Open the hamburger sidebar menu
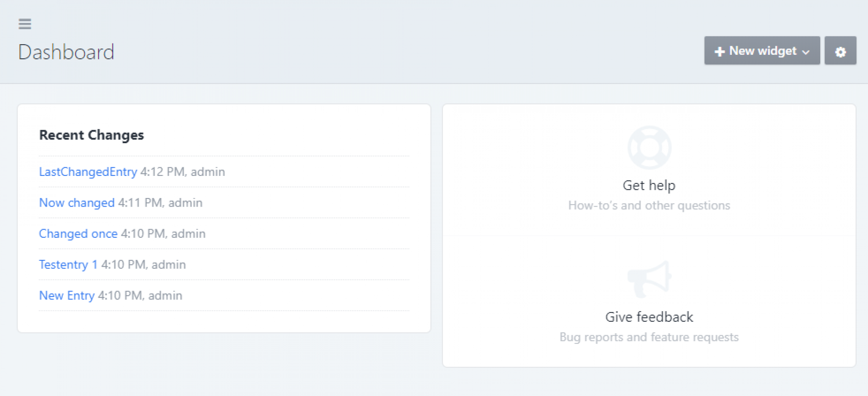Screen dimensions: 868x396 pyautogui.click(x=25, y=24)
